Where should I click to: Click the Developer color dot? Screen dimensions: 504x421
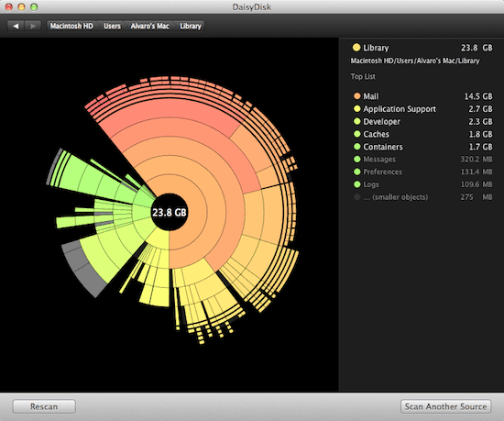(x=356, y=121)
